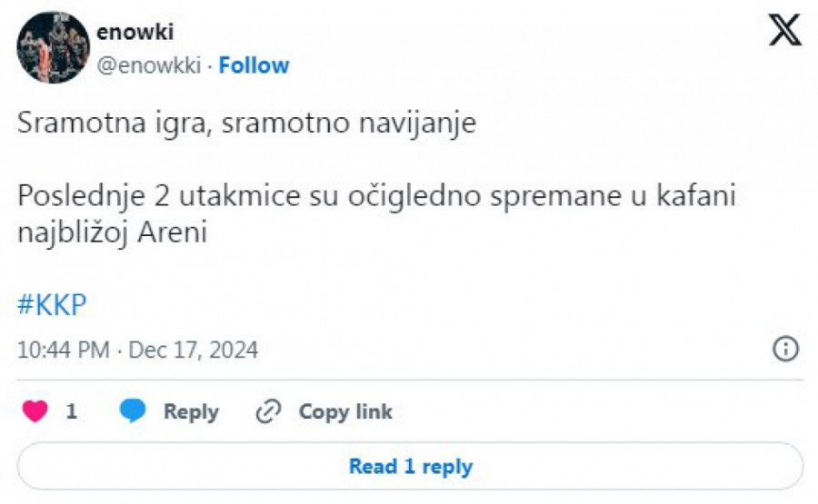Open the tweet info circle icon

point(785,349)
